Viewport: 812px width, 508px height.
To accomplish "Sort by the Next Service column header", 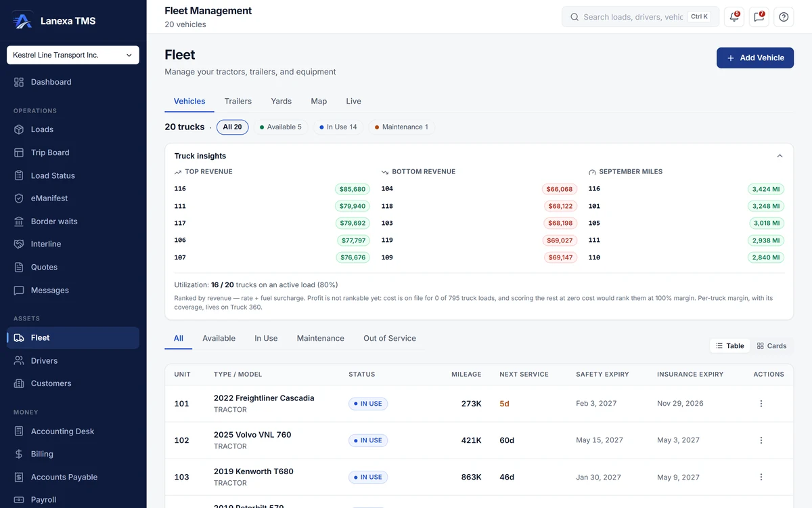I will click(x=524, y=374).
